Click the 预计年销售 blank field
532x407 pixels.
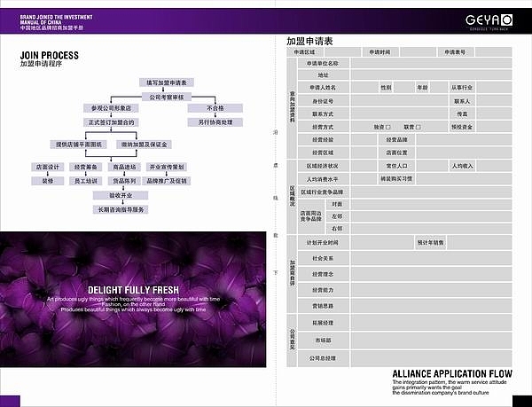pyautogui.click(x=480, y=242)
